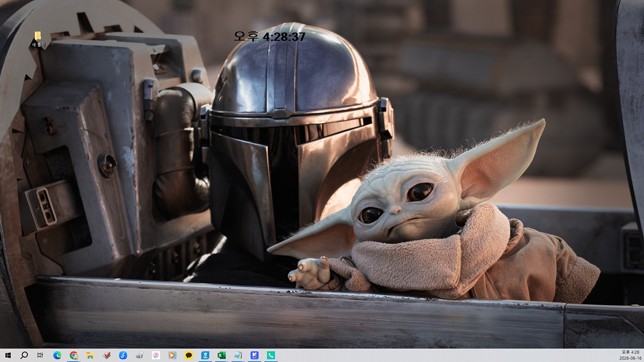This screenshot has width=644, height=362.
Task: Open the taskbar clock and date
Action: click(631, 355)
